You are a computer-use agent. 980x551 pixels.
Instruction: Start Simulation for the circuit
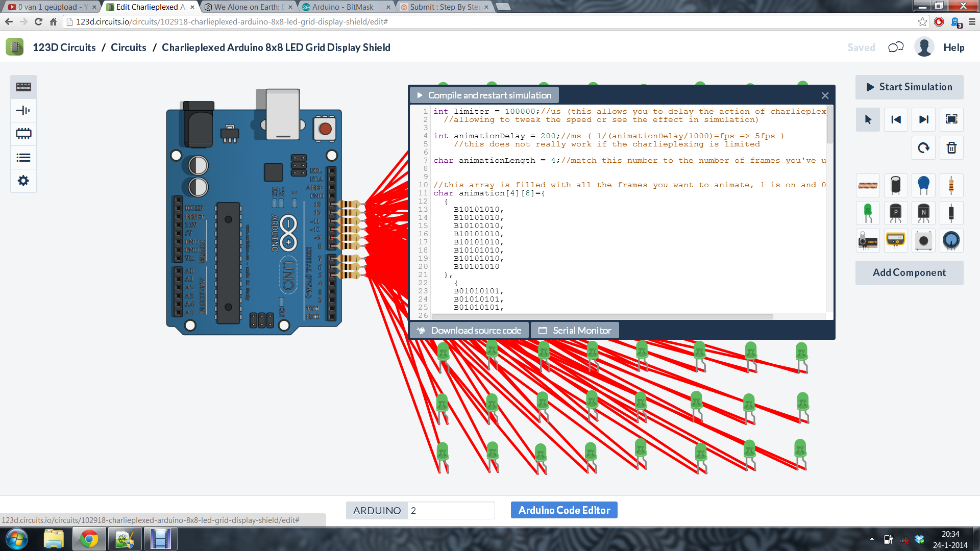point(909,87)
